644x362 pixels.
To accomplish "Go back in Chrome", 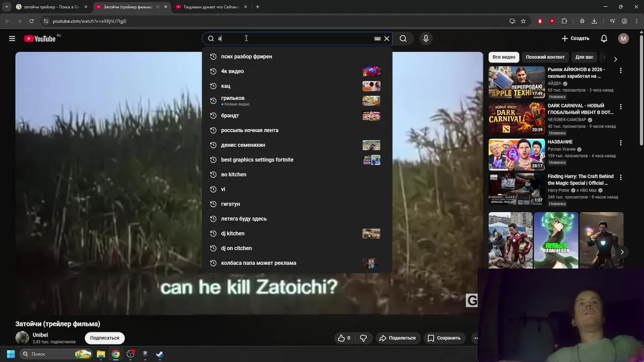I will [x=7, y=21].
